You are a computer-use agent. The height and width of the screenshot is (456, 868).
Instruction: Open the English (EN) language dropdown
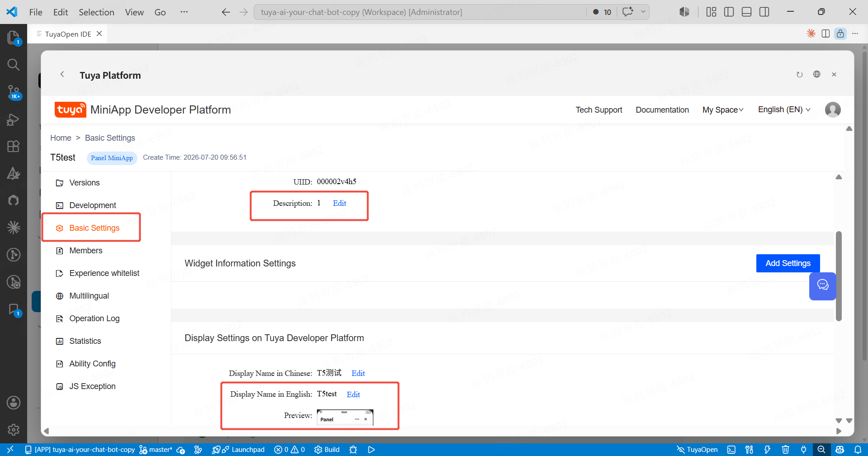click(x=784, y=109)
